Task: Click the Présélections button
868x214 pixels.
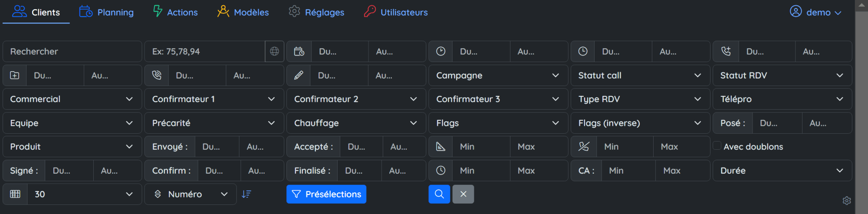Action: point(326,194)
